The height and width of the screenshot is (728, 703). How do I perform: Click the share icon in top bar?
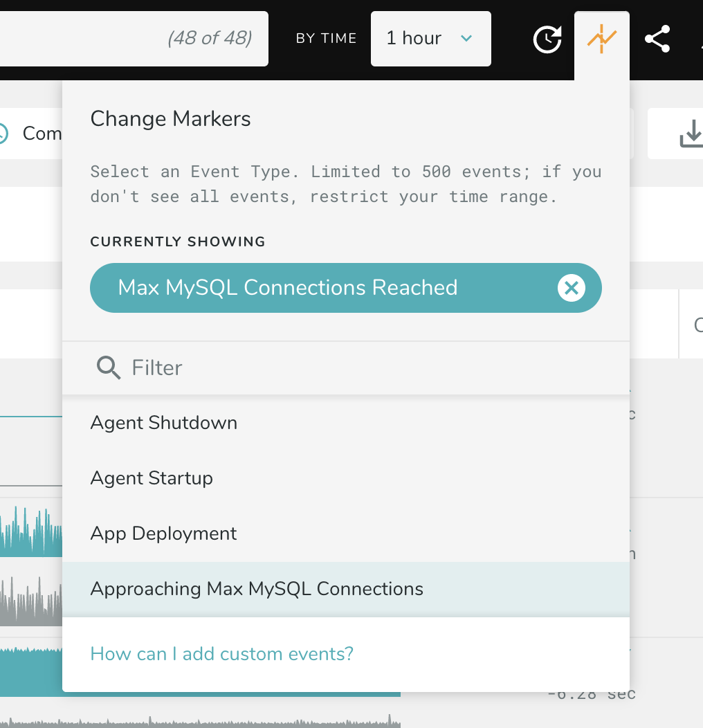point(657,39)
